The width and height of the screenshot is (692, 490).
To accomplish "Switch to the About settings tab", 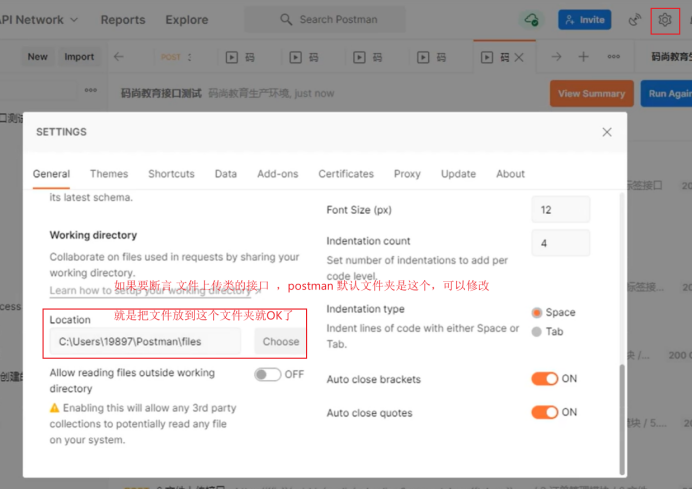I will tap(510, 174).
